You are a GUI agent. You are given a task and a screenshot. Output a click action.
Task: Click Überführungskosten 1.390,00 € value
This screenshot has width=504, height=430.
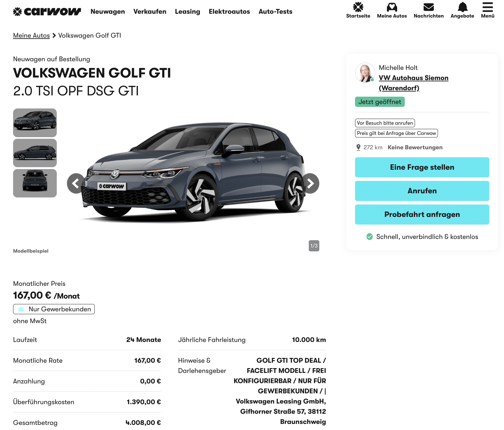[x=144, y=402]
